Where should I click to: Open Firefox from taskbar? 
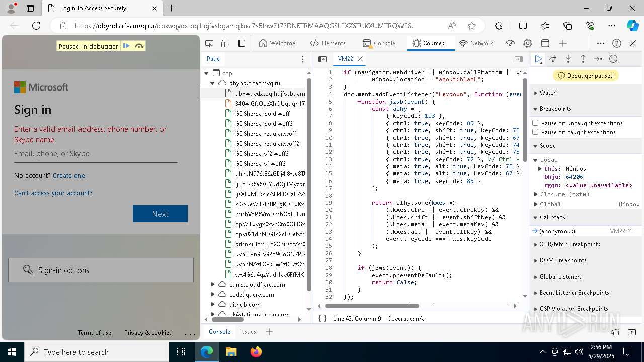tap(256, 352)
